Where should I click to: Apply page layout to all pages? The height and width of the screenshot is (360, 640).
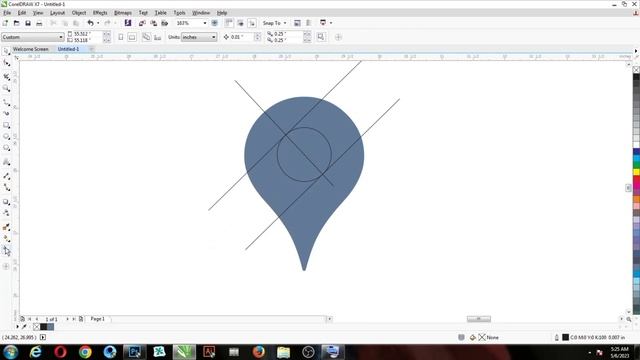pyautogui.click(x=146, y=37)
